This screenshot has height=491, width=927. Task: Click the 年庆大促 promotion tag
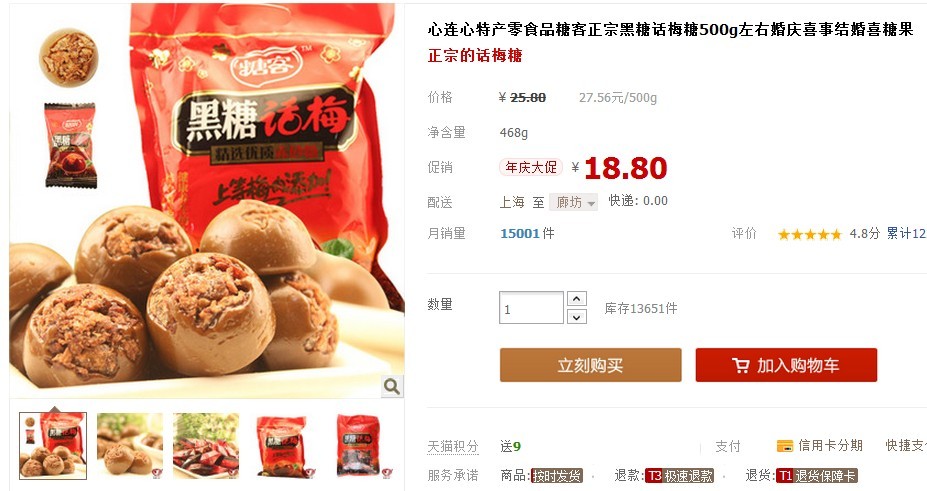[x=531, y=168]
